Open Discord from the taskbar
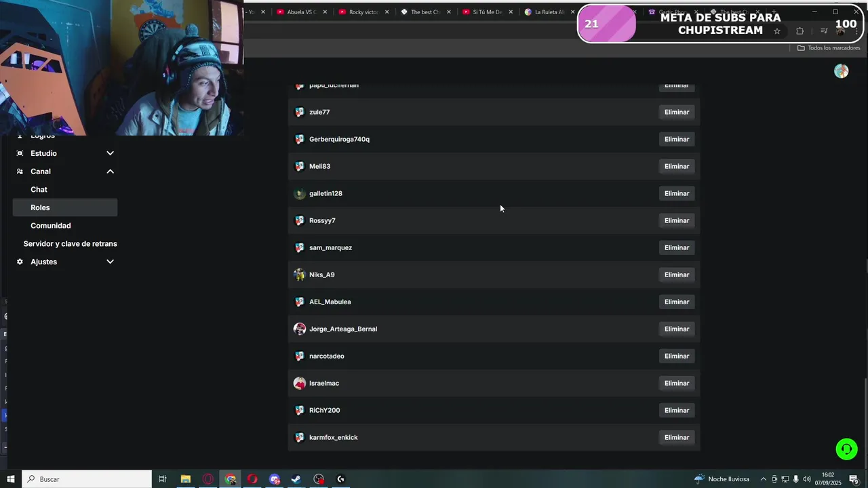The width and height of the screenshot is (868, 488). pos(275,479)
